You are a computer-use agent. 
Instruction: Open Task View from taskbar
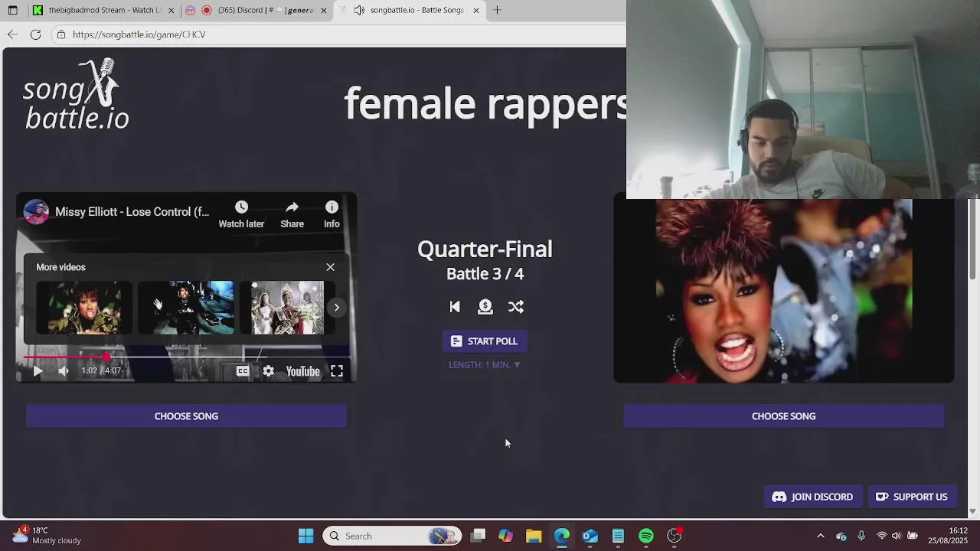(x=478, y=536)
